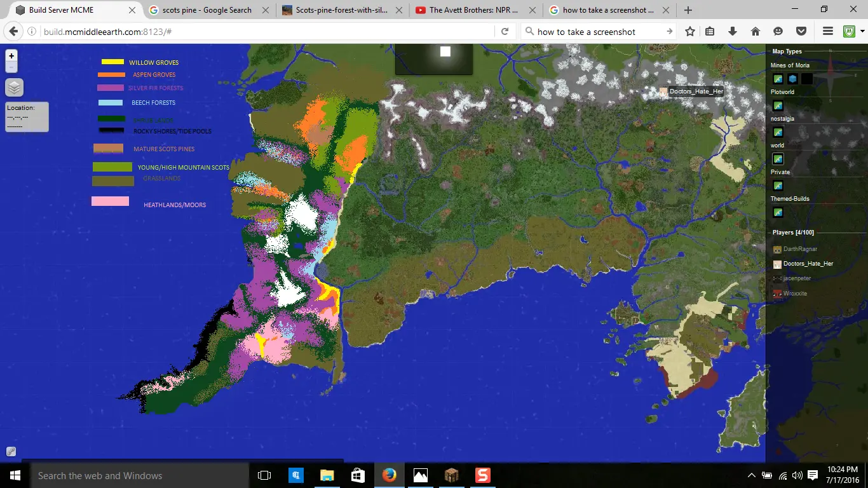Viewport: 868px width, 488px height.
Task: Click player DarthRagnar in Players list
Action: coord(800,249)
